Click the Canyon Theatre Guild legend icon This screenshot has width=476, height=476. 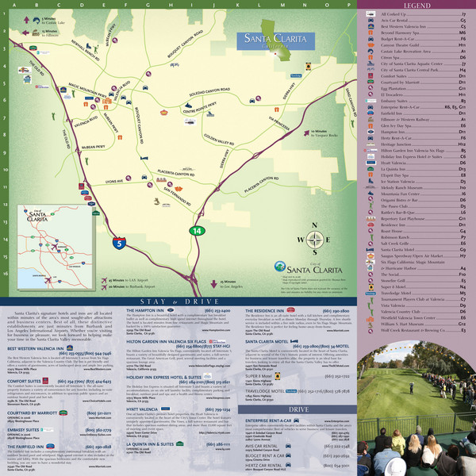pyautogui.click(x=370, y=45)
